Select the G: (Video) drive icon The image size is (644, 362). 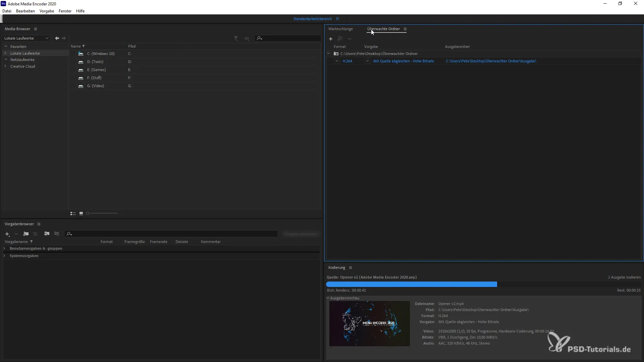click(80, 86)
